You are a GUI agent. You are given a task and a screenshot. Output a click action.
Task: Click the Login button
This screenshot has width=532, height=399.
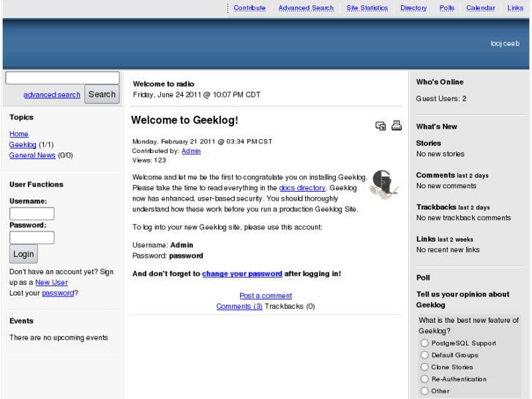pyautogui.click(x=23, y=254)
